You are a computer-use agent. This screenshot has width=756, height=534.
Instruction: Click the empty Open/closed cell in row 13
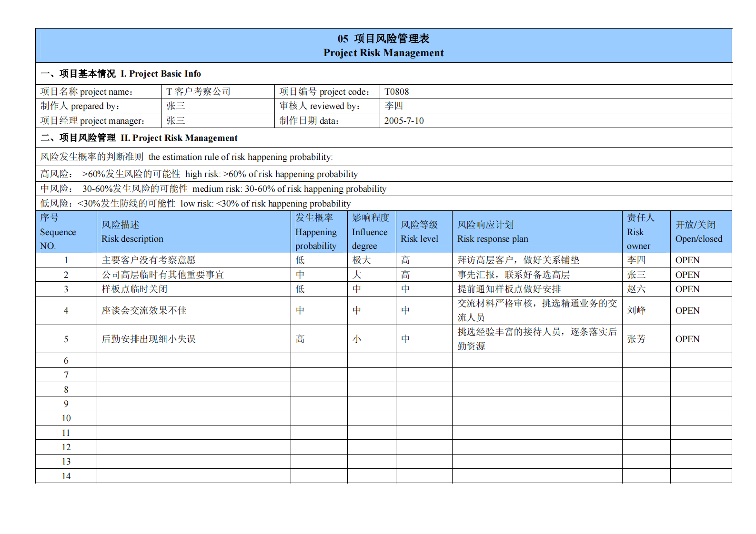point(701,462)
